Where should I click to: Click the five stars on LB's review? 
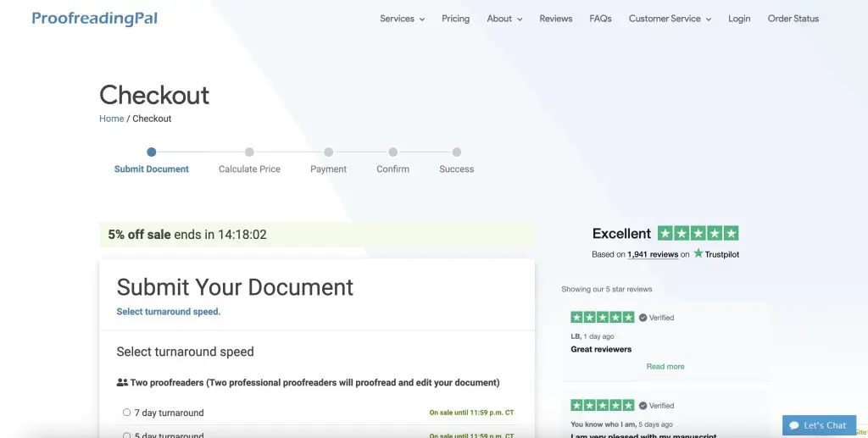602,318
